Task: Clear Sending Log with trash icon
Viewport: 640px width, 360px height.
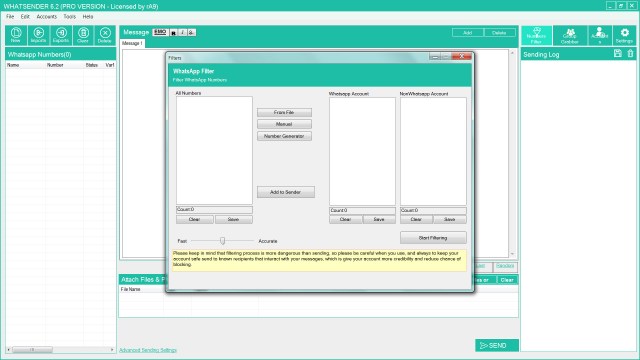Action: [630, 53]
